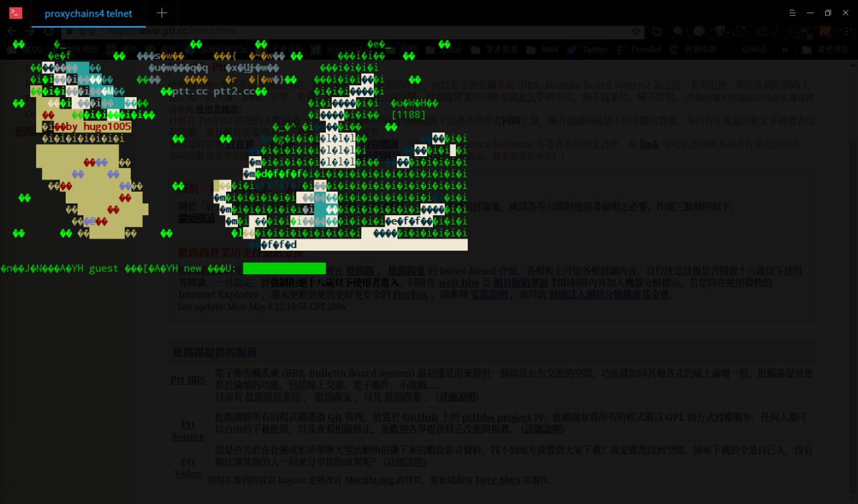Click the browser address bar showing www.ptt.cc
Viewport: 858px width, 504px height.
tap(352, 31)
